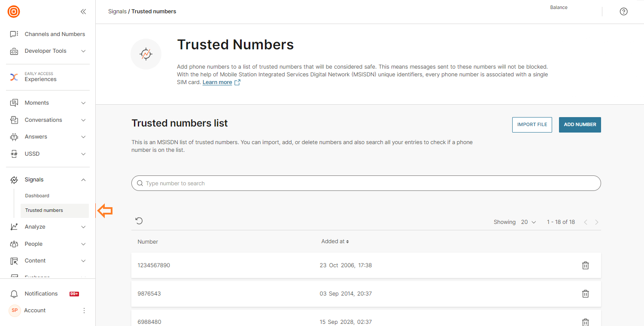644x326 pixels.
Task: Delete trusted number 9876543 with trash icon
Action: (585, 294)
